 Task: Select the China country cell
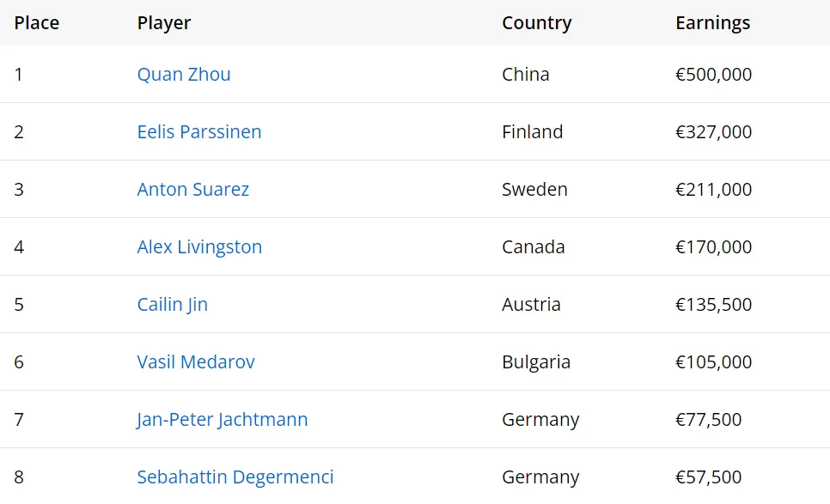pos(526,75)
